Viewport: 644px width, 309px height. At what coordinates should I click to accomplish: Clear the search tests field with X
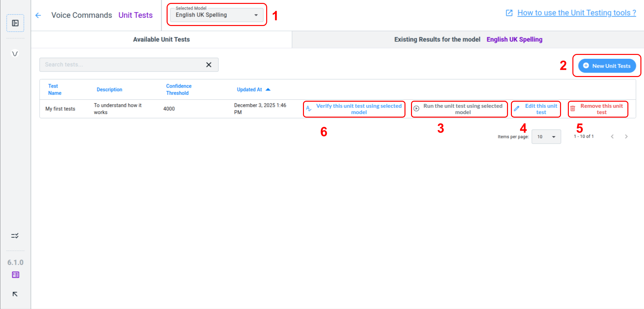(x=209, y=65)
